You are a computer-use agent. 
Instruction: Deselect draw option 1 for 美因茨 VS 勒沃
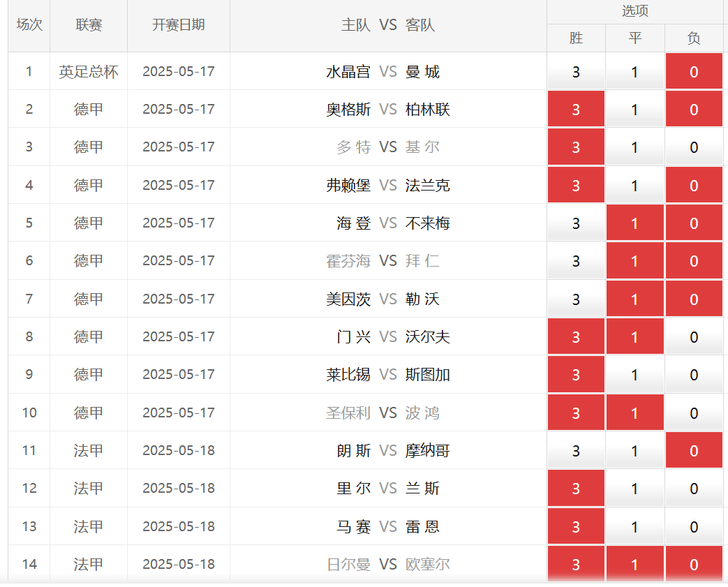(x=634, y=299)
